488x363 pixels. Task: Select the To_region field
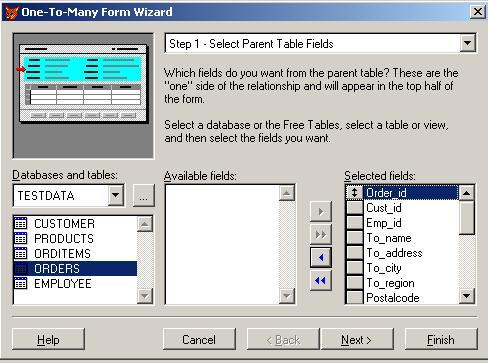pyautogui.click(x=411, y=283)
